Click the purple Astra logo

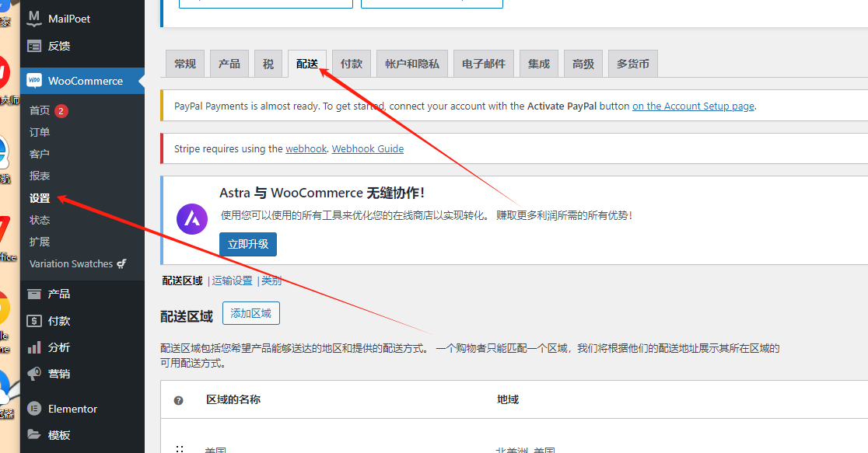tap(192, 219)
